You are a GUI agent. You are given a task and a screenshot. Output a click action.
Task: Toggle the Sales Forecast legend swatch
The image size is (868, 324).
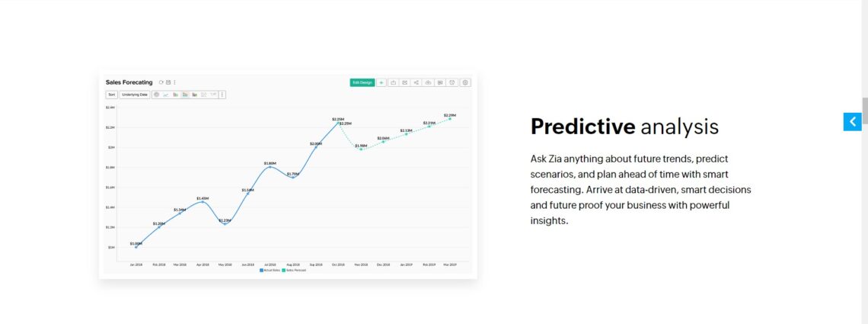[283, 270]
